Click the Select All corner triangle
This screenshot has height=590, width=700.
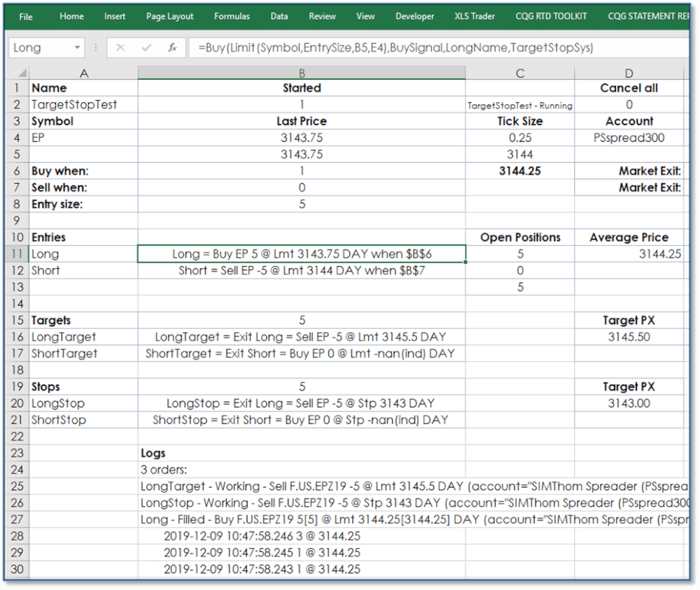pyautogui.click(x=21, y=73)
